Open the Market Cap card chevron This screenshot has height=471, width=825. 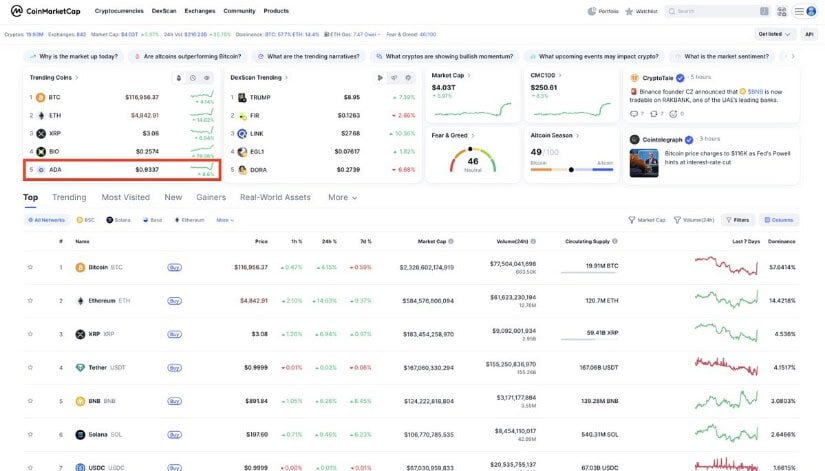coord(469,76)
